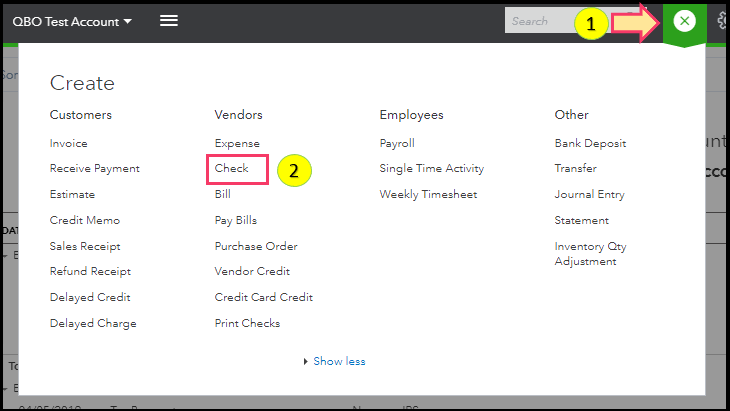Screen dimensions: 730x411
Task: Choose Weekly Timesheet
Action: [x=428, y=194]
